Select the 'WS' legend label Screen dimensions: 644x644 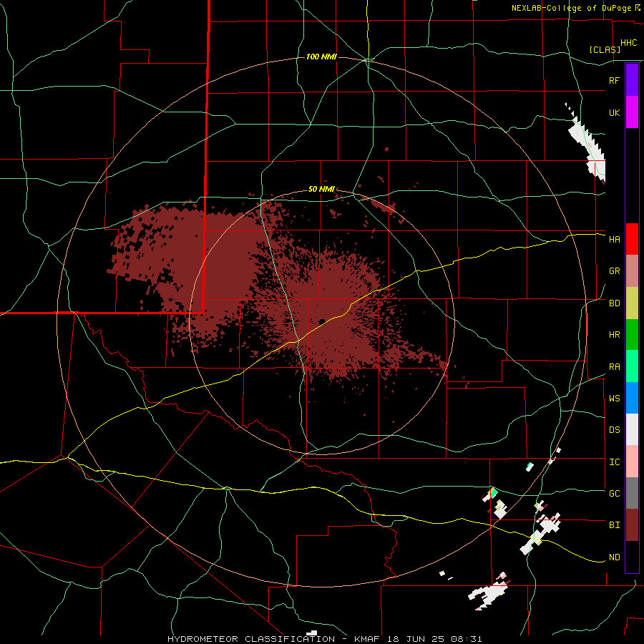tap(614, 399)
